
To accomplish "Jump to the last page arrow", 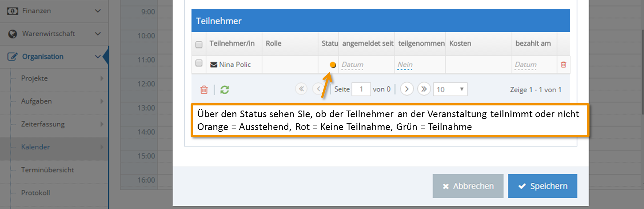I will coord(424,89).
